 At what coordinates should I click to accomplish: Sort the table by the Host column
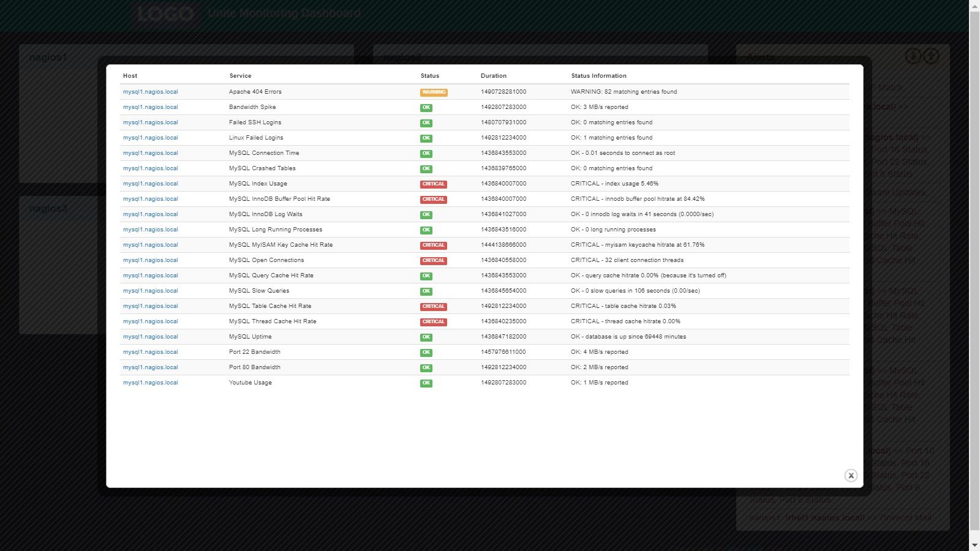[129, 75]
